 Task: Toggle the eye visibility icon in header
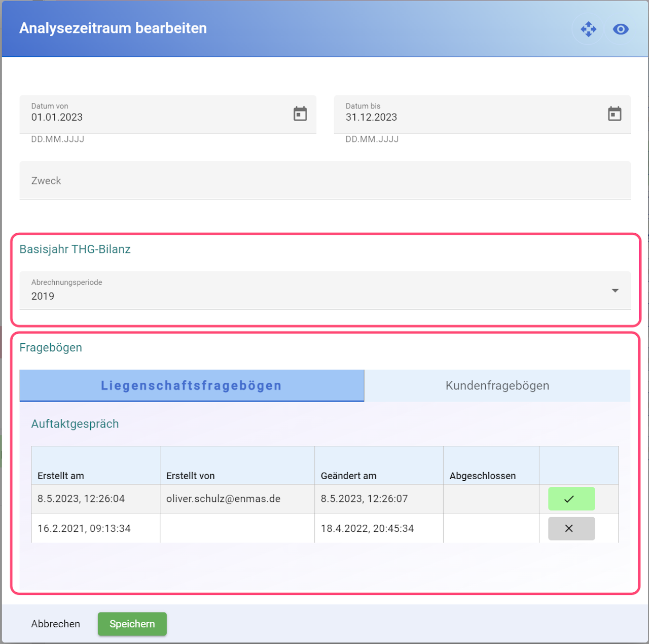(621, 29)
